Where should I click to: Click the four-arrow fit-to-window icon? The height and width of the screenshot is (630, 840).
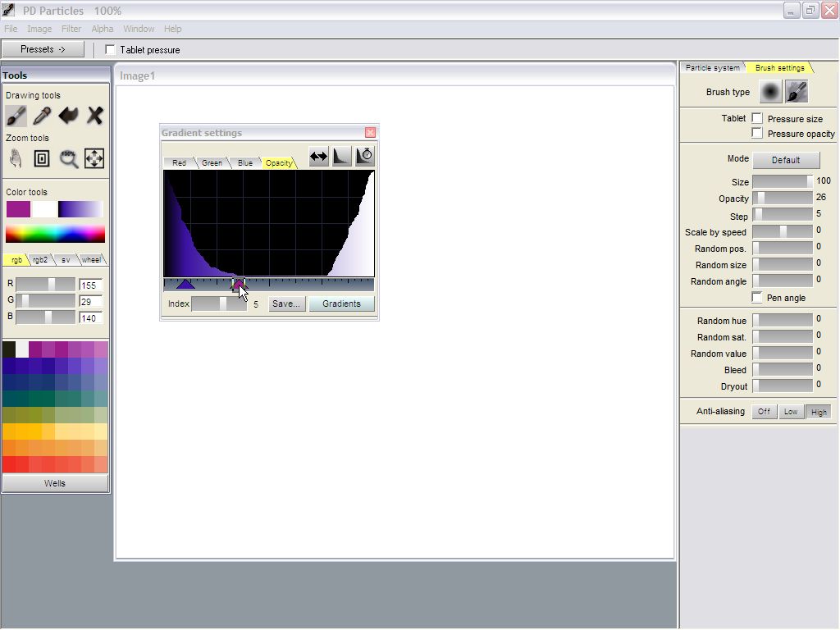click(94, 158)
